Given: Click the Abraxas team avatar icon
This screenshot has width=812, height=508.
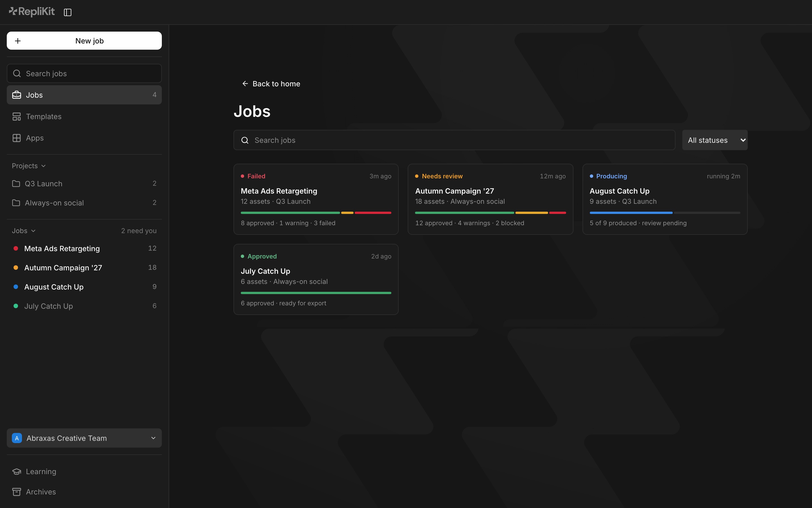Looking at the screenshot, I should [17, 438].
